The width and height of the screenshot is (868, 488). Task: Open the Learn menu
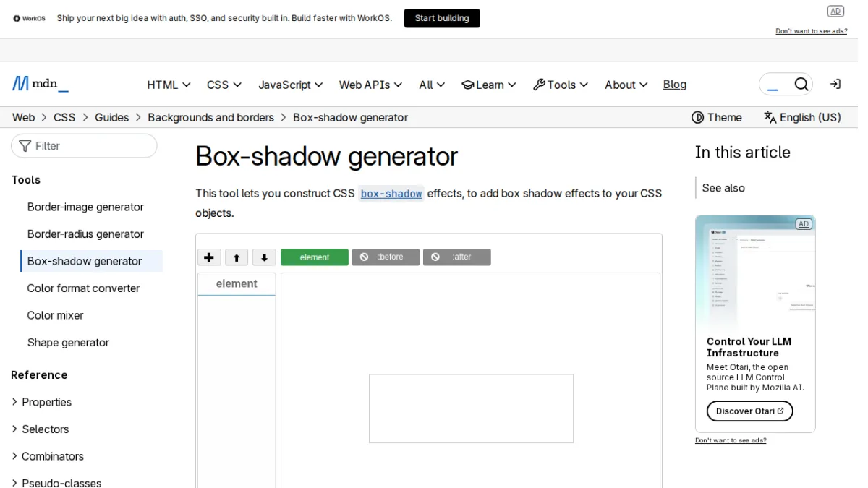[489, 85]
